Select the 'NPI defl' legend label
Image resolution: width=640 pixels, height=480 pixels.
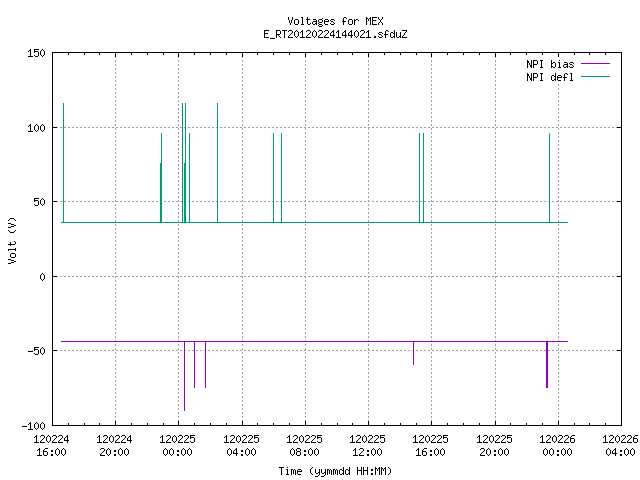tap(550, 77)
